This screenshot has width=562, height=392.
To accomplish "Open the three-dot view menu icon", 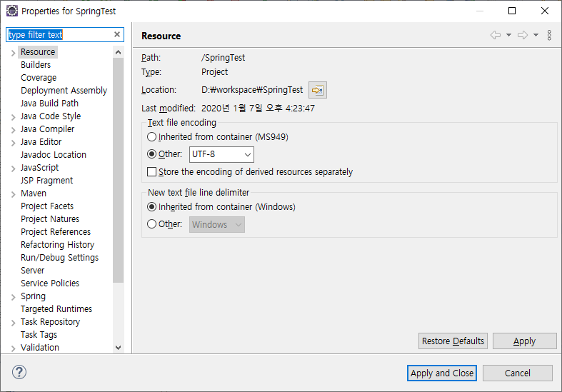I will pyautogui.click(x=549, y=35).
